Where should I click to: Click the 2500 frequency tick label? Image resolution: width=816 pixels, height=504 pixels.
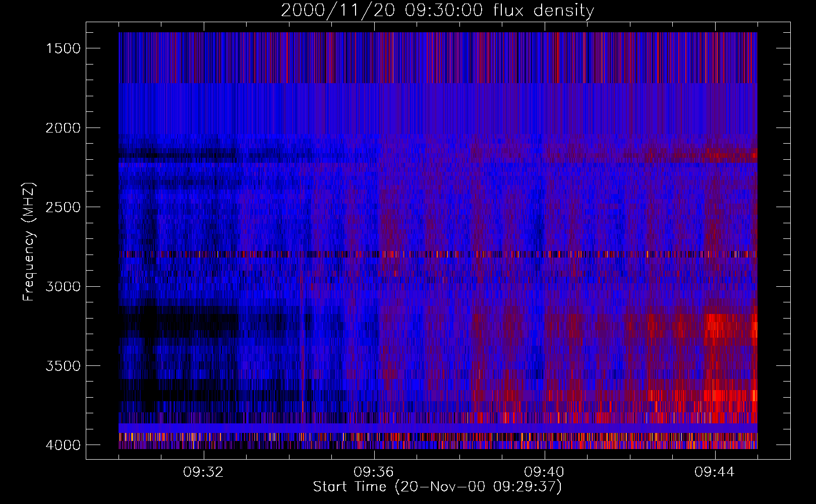pyautogui.click(x=63, y=207)
